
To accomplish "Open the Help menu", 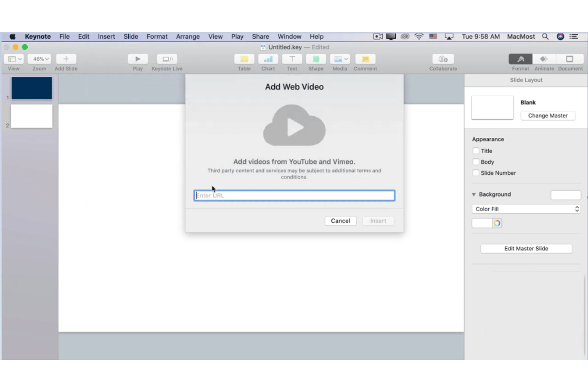I will [x=317, y=37].
